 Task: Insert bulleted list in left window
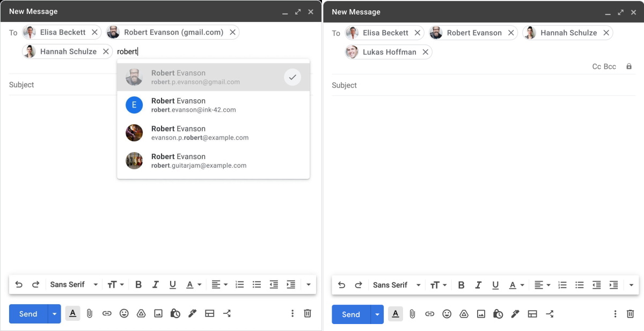coord(257,285)
